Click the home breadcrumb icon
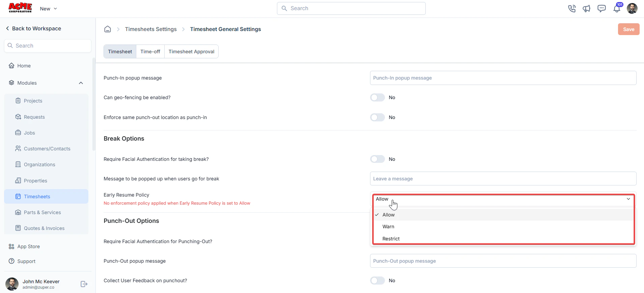 tap(108, 29)
